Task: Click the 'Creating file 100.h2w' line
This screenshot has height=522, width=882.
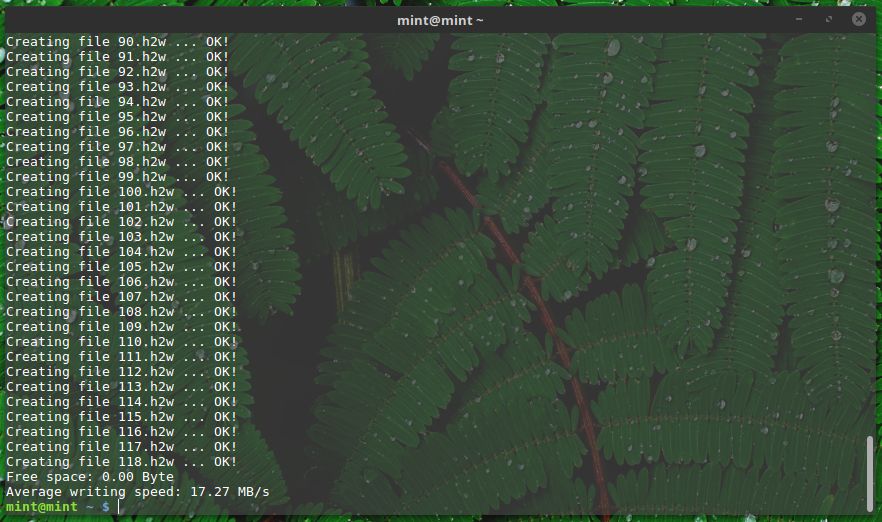Action: [x=122, y=192]
